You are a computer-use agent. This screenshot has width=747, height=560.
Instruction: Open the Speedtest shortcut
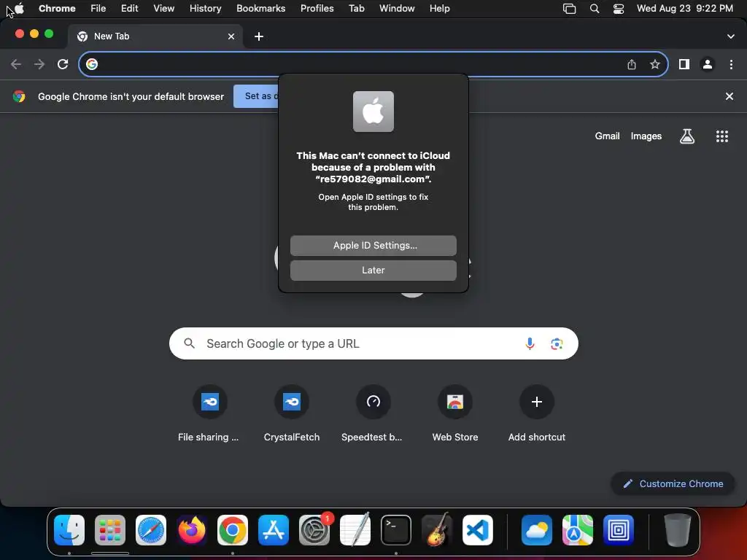click(x=373, y=413)
